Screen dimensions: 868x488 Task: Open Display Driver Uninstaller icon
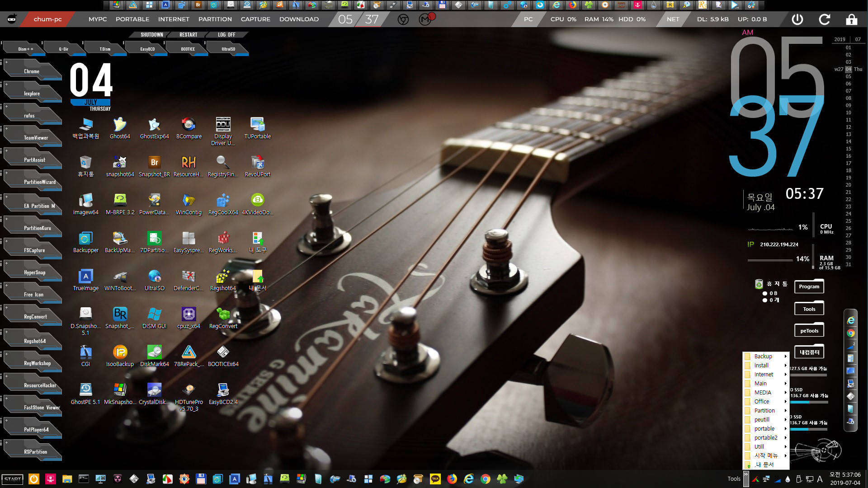[223, 131]
